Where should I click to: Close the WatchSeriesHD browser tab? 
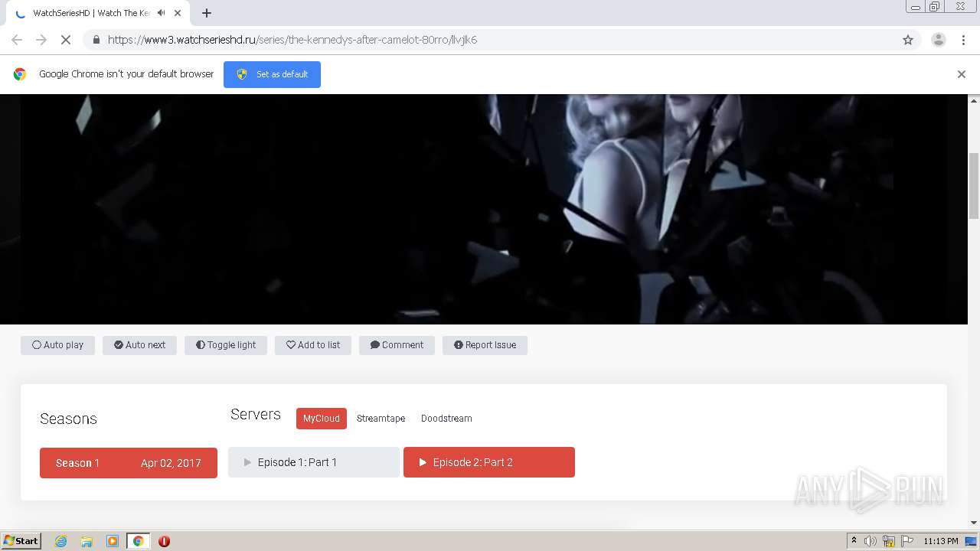pyautogui.click(x=178, y=13)
